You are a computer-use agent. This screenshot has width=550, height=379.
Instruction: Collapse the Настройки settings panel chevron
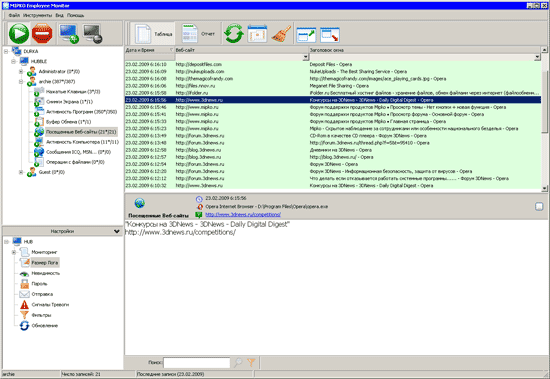click(117, 231)
